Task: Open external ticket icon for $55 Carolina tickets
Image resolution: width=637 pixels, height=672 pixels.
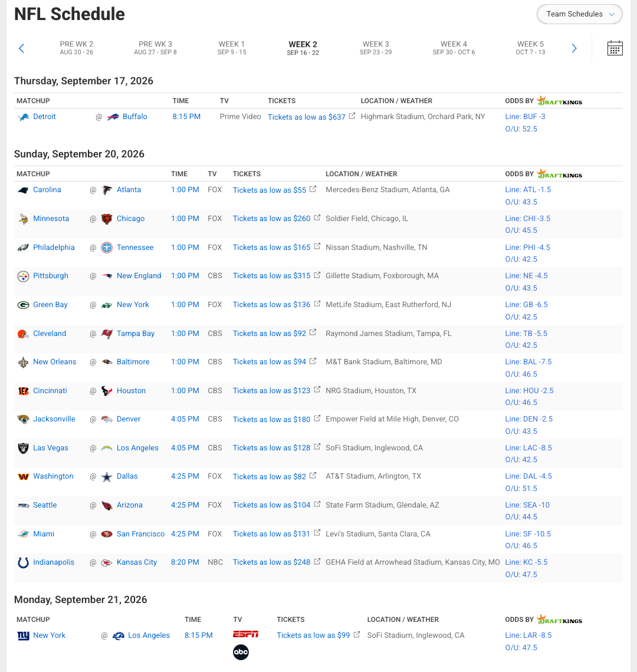Action: point(313,189)
